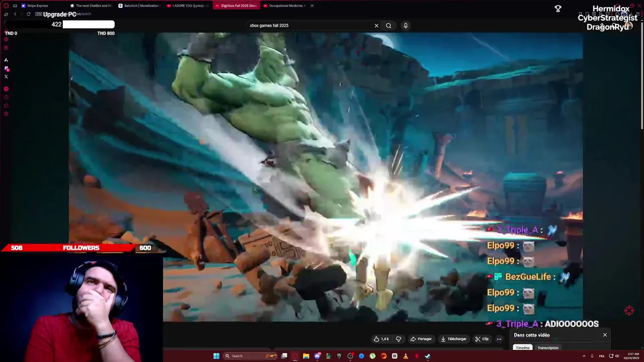The height and width of the screenshot is (362, 644).
Task: Open the volume control in system tray
Action: pos(617,356)
